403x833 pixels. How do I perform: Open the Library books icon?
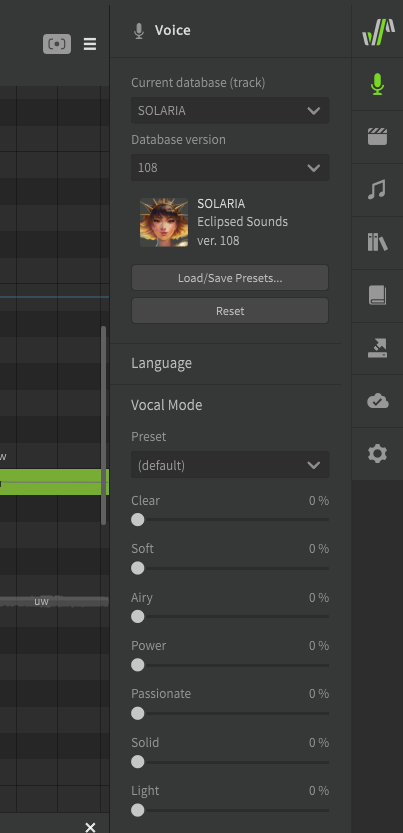point(377,242)
